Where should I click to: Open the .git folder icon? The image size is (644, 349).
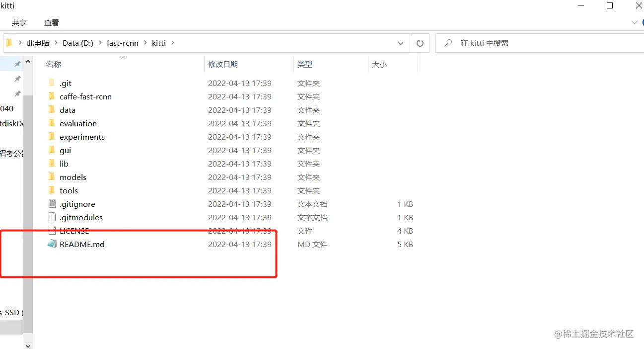[52, 83]
